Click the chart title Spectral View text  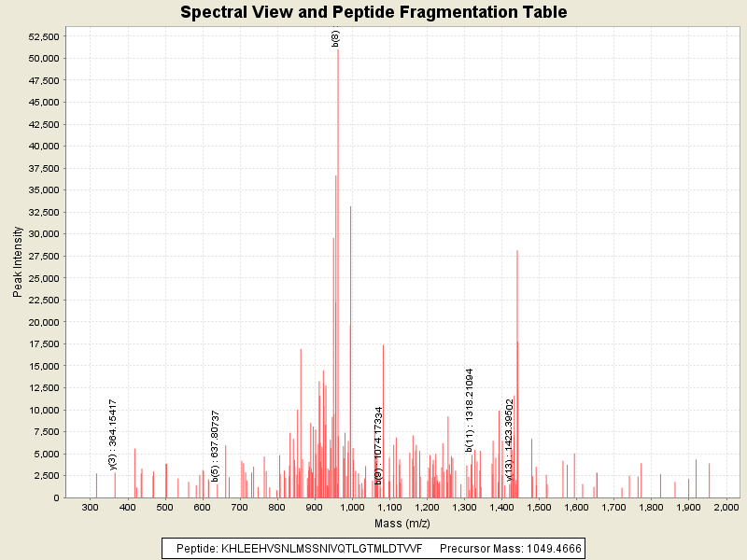pyautogui.click(x=373, y=12)
